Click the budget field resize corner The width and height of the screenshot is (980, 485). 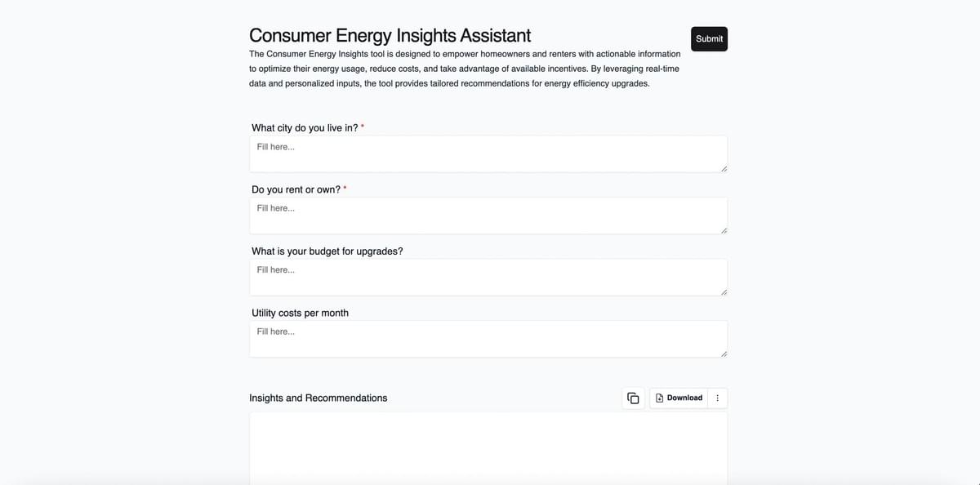[724, 291]
